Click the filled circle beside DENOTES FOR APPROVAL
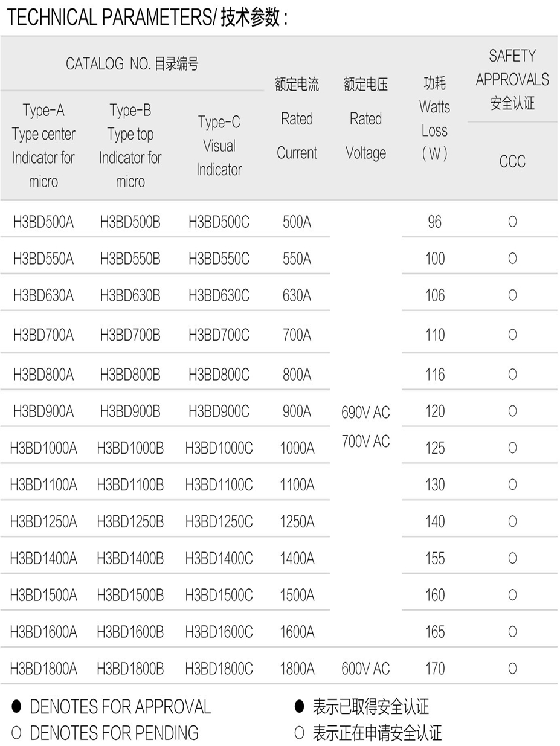This screenshot has width=560, height=746. [x=16, y=706]
